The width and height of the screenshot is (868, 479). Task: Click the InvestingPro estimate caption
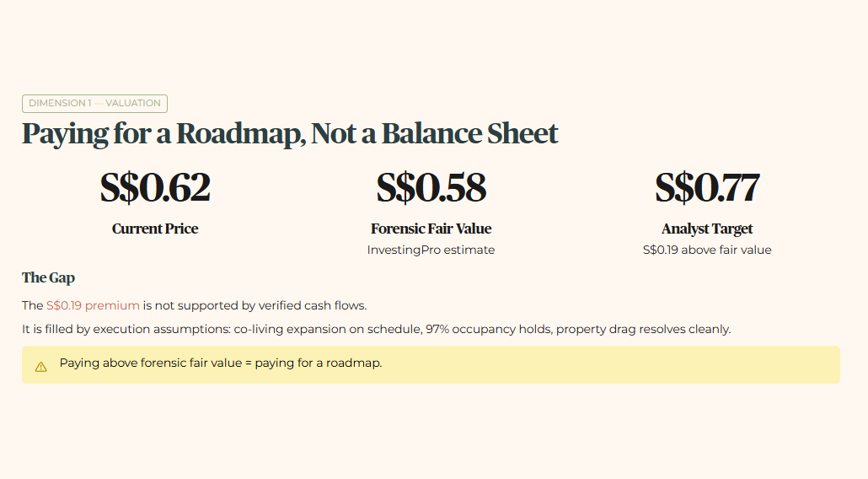coord(431,250)
